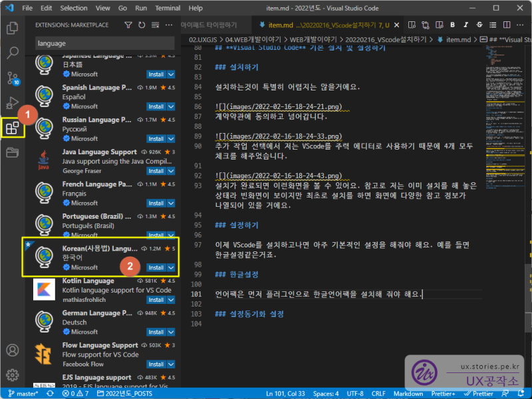Screen dimensions: 532x399
Task: Toggle strikethrough formatting in editor toolbar
Action: [x=479, y=25]
